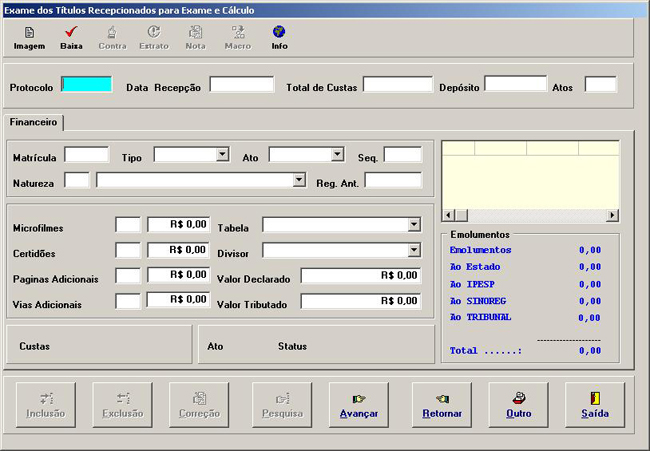Viewport: 650px width, 451px height.
Task: Click the Correção button
Action: point(199,405)
